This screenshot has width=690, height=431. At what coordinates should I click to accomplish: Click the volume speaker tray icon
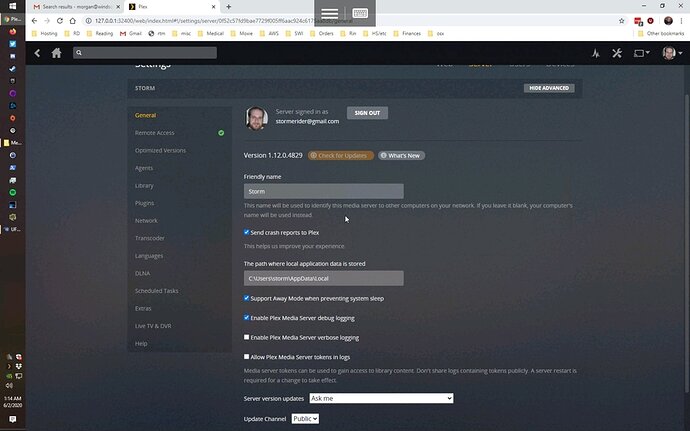click(x=9, y=386)
